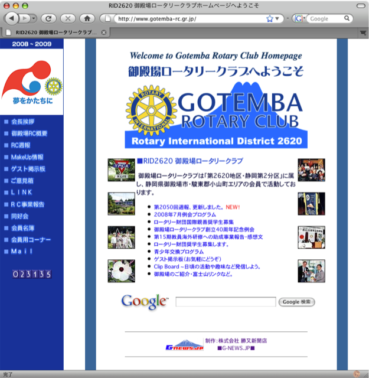
Task: Click the Google 検索 button
Action: 297,302
